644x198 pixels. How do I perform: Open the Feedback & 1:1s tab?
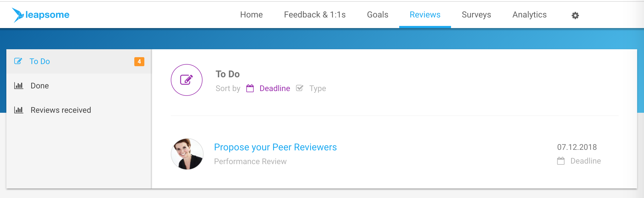315,15
